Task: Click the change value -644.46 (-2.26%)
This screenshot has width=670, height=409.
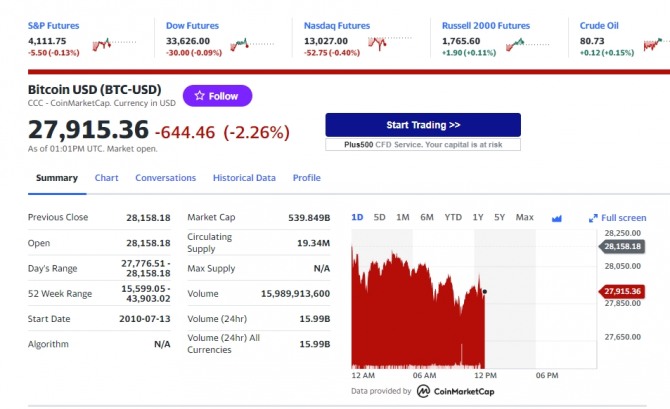Action: point(222,132)
